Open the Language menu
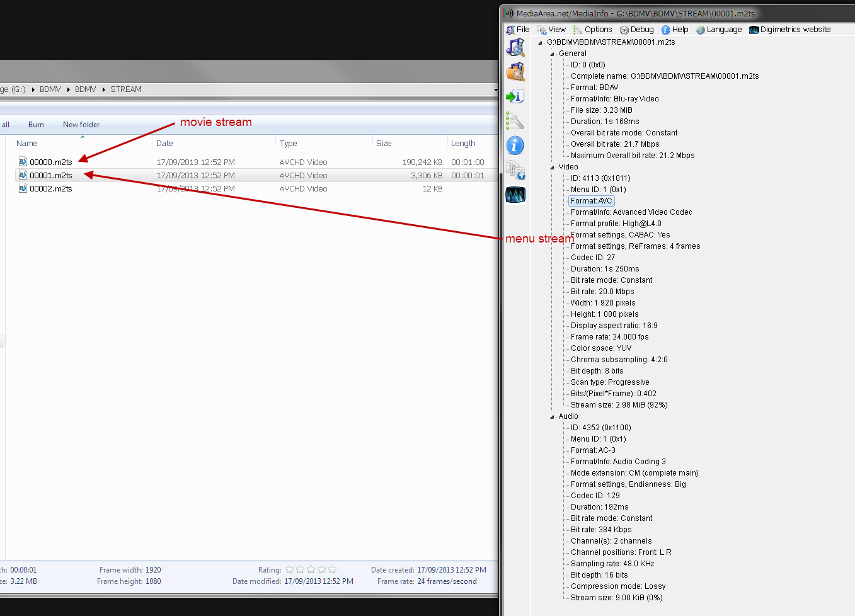This screenshot has height=616, width=855. 719,30
